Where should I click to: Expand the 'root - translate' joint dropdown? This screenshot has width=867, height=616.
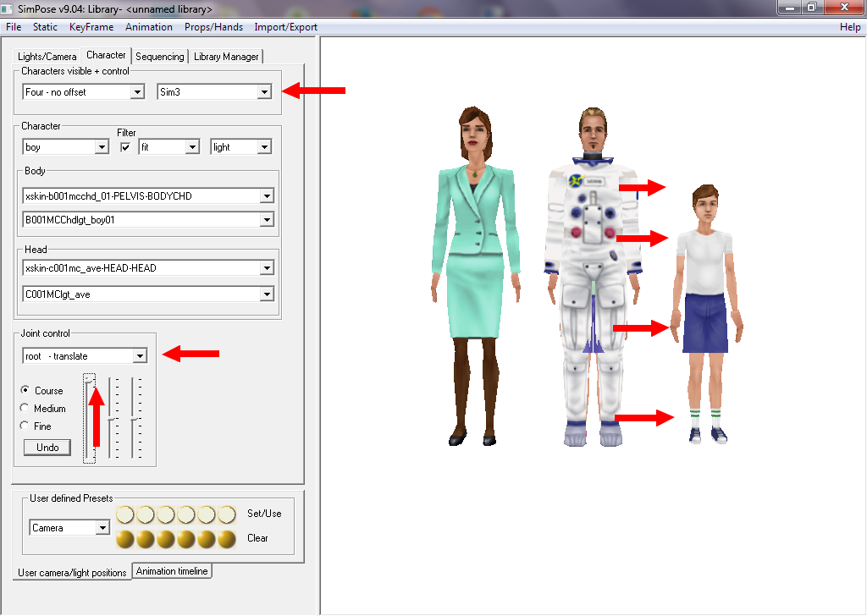140,356
